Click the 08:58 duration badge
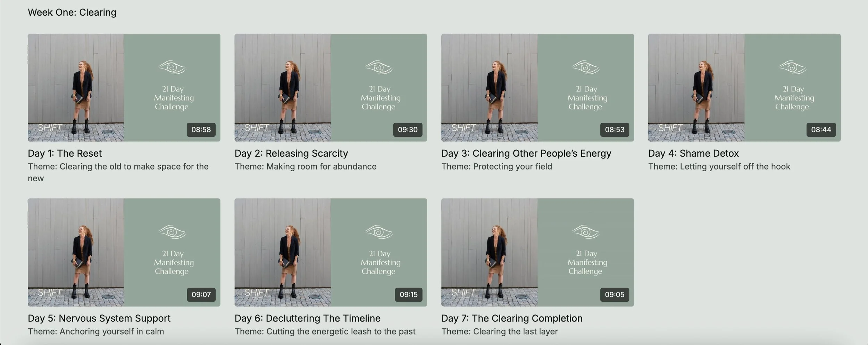This screenshot has height=345, width=868. (201, 130)
